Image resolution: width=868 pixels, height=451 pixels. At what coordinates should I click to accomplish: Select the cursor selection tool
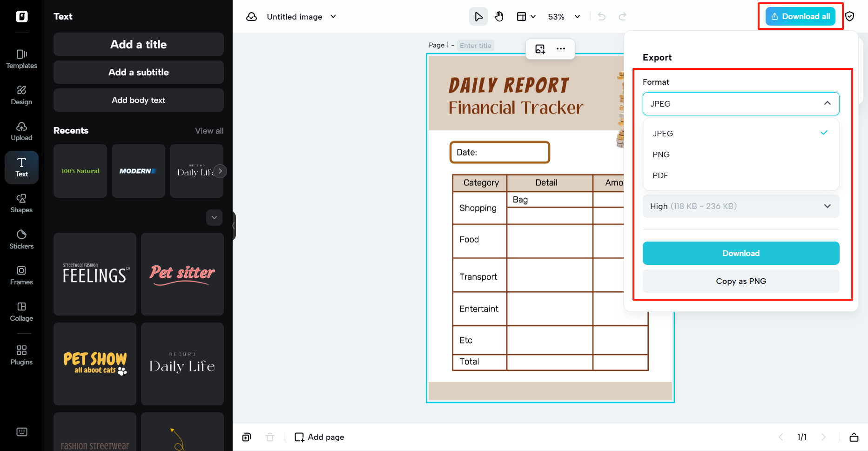pyautogui.click(x=478, y=16)
